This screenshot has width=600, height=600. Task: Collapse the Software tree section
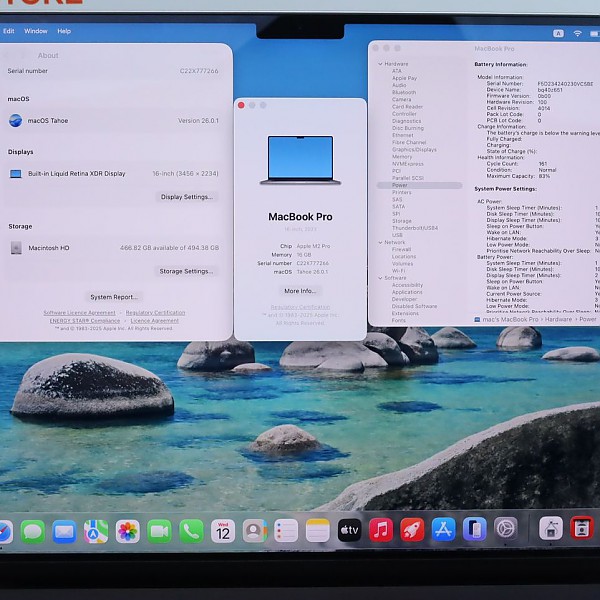coord(378,278)
